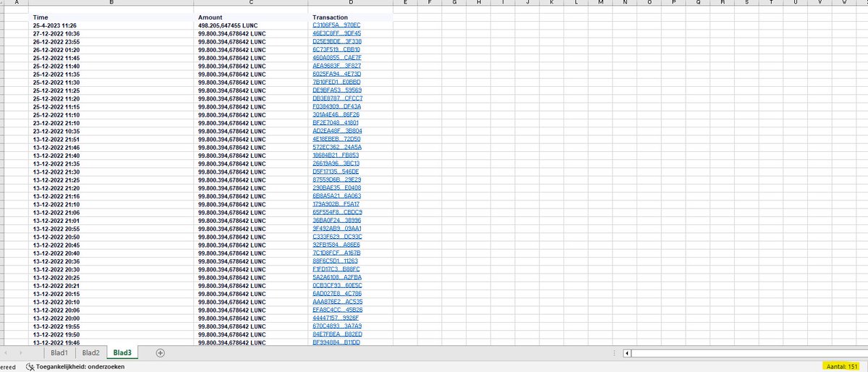The height and width of the screenshot is (372, 868).
Task: Select column B header
Action: pyautogui.click(x=112, y=4)
